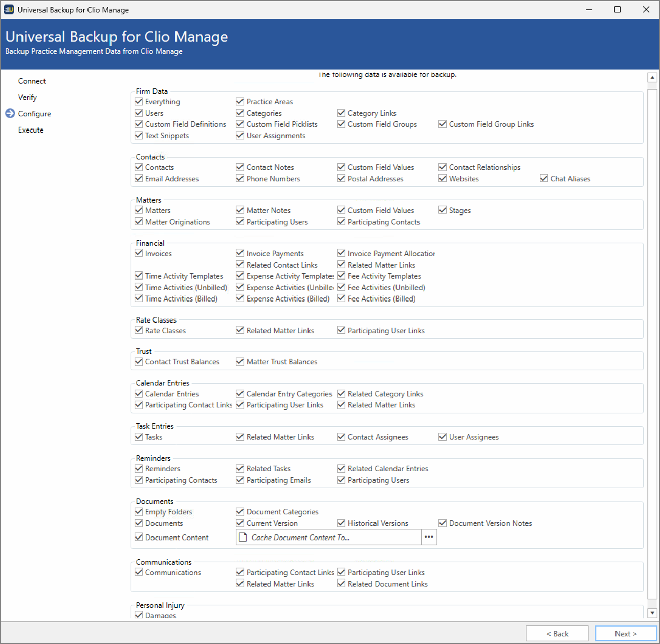Toggle Expense Activities (Billed) checkbox
Image resolution: width=660 pixels, height=644 pixels.
(240, 298)
